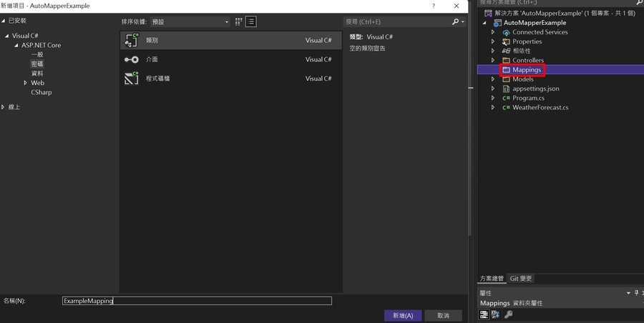Viewport: 644px width, 323px height.
Task: Select Program.cs in Solution Explorer
Action: click(x=528, y=98)
